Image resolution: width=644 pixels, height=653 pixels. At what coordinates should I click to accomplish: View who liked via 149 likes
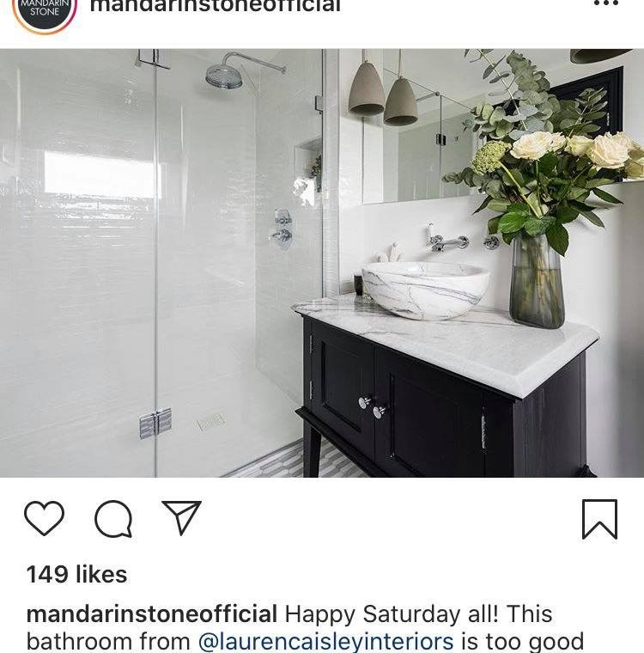(x=77, y=575)
